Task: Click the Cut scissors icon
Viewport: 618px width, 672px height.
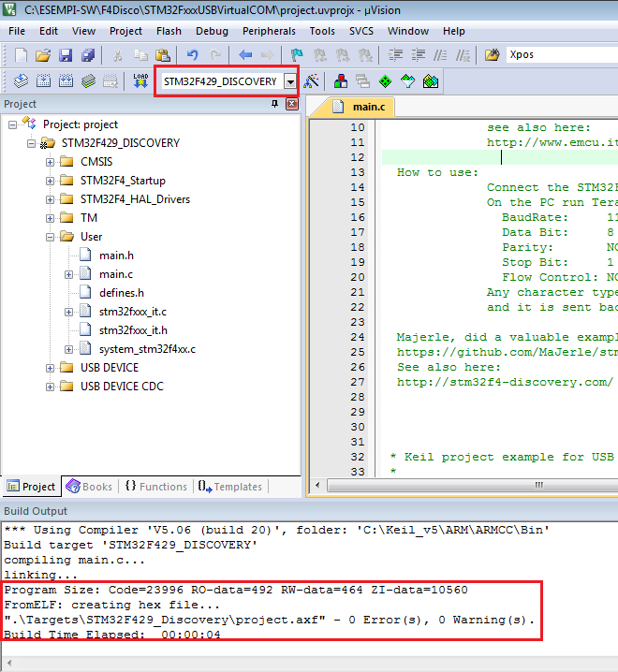Action: tap(117, 55)
